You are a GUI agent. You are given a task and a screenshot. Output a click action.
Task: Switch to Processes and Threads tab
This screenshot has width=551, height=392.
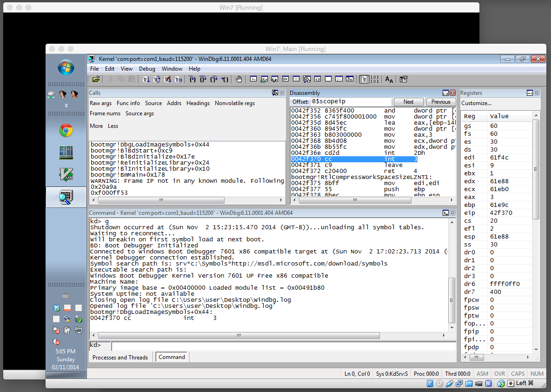coord(120,357)
